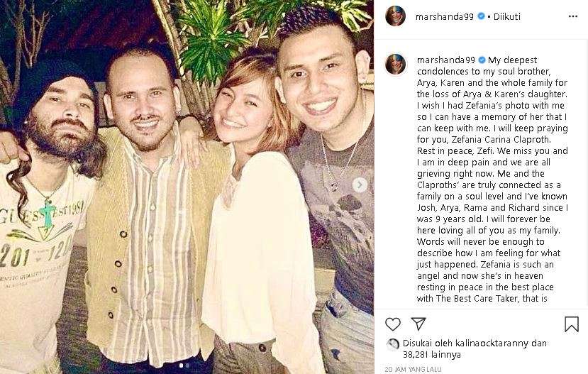Share the post via paper plane icon
Screen dimensions: 588x374
(418, 324)
